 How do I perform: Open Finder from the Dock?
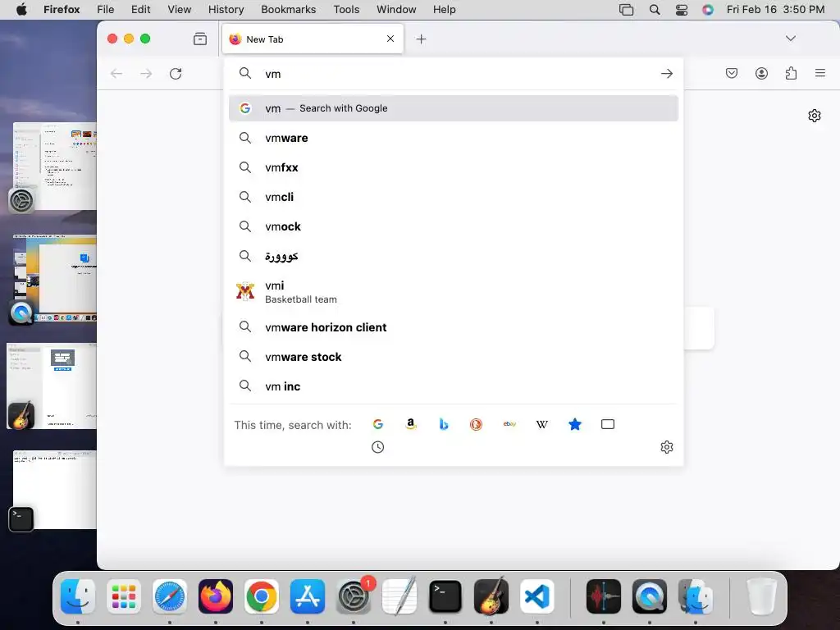point(78,596)
